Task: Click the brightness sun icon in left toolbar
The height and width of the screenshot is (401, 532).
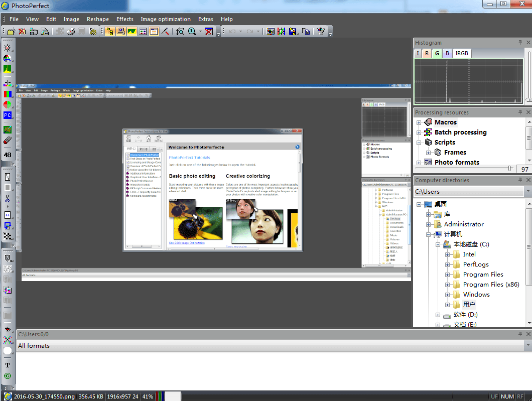Action: [x=8, y=48]
